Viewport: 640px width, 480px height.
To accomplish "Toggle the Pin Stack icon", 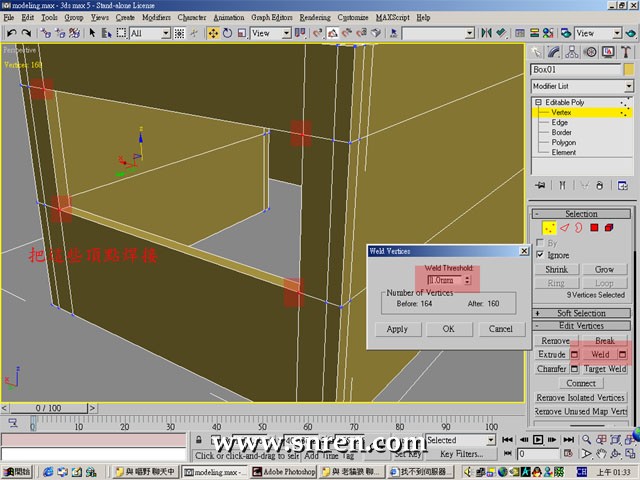I will pyautogui.click(x=540, y=186).
